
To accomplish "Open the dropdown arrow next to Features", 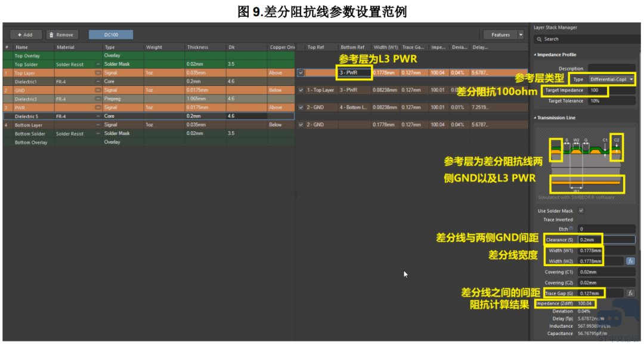I will (521, 35).
